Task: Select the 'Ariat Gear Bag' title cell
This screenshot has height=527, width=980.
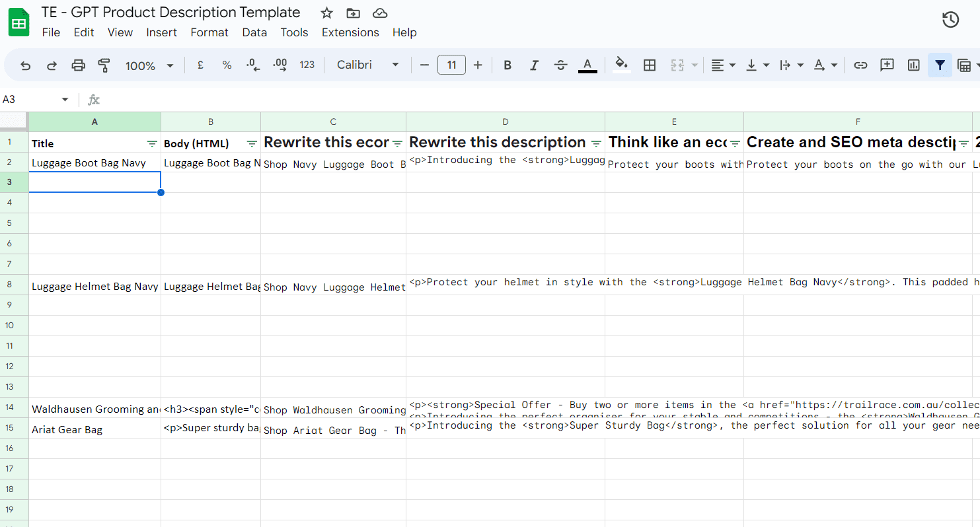Action: click(x=95, y=429)
